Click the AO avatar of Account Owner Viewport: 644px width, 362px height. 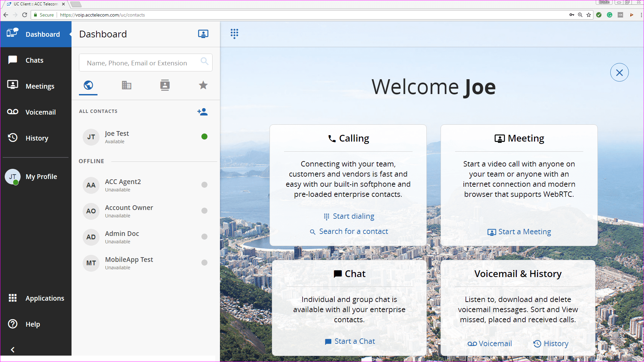(x=91, y=211)
